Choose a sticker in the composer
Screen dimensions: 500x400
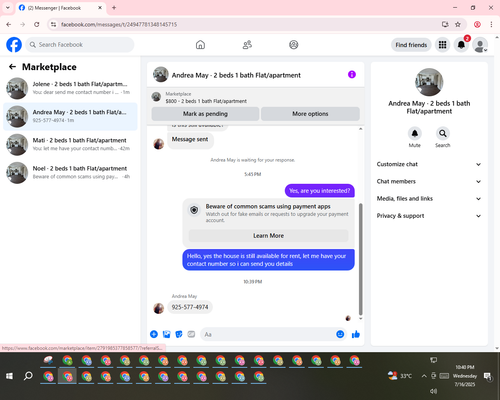click(x=179, y=334)
